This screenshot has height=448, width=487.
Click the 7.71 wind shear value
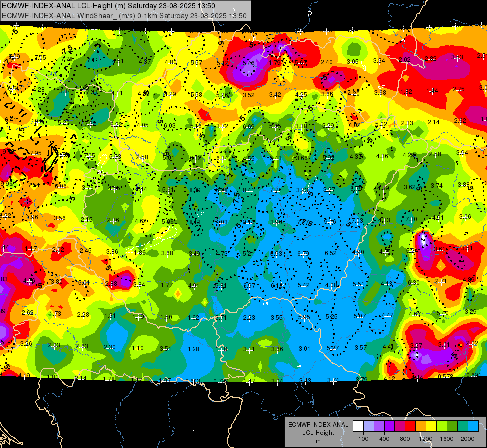[x=276, y=190]
